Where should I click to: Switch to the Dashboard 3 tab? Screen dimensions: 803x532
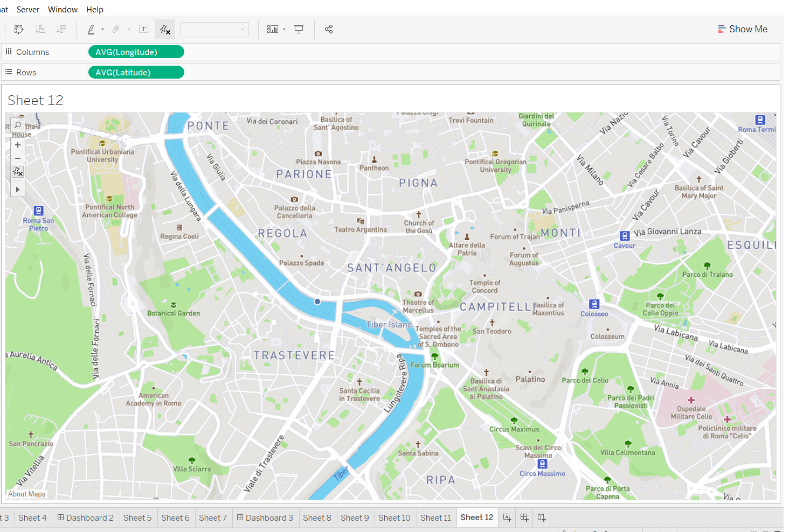coord(265,517)
